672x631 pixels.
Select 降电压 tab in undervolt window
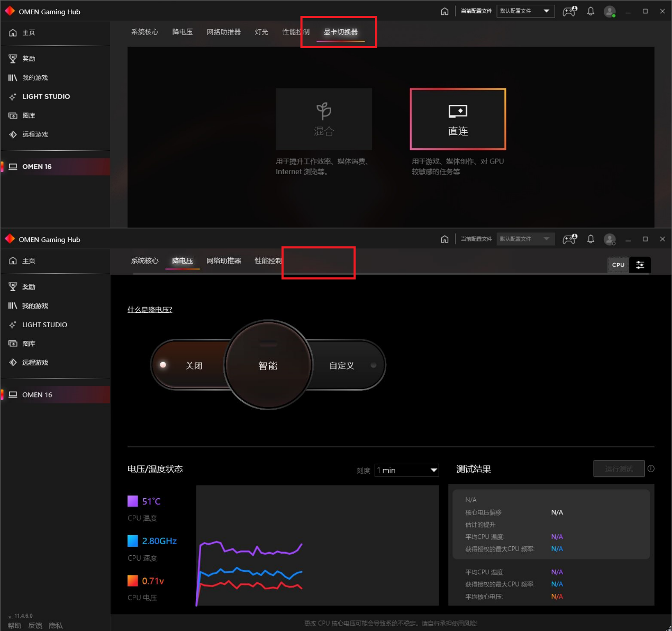pos(183,261)
